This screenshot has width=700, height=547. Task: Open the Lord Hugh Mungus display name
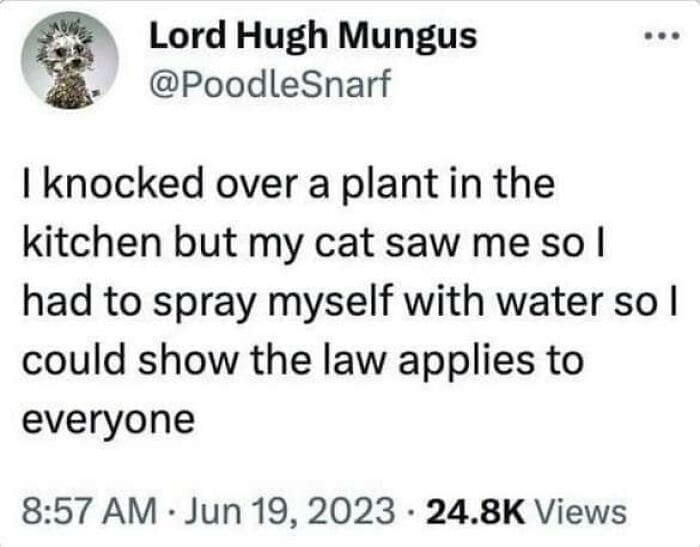click(313, 37)
